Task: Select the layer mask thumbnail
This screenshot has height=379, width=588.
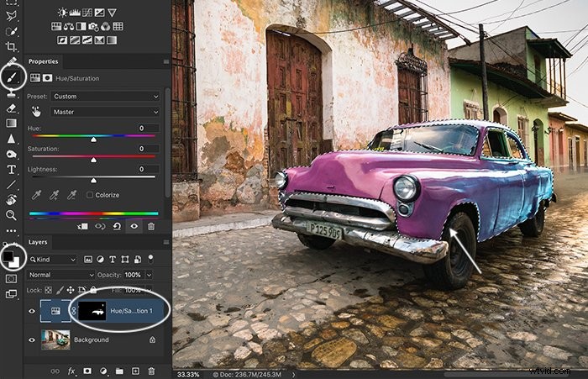Action: click(92, 311)
